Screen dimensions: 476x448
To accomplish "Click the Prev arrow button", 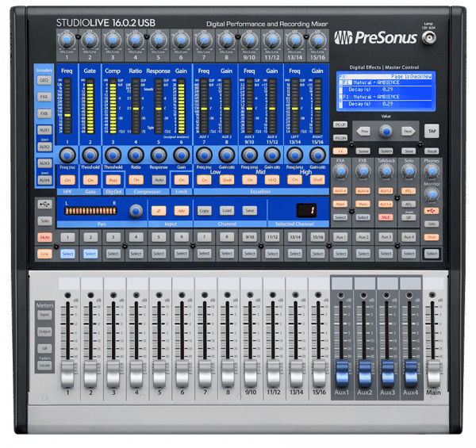I will (x=364, y=130).
